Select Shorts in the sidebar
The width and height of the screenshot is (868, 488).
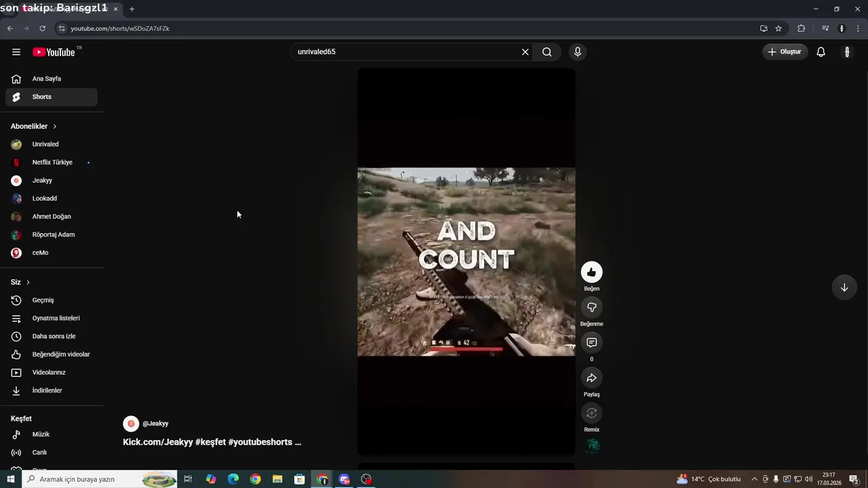[52, 97]
